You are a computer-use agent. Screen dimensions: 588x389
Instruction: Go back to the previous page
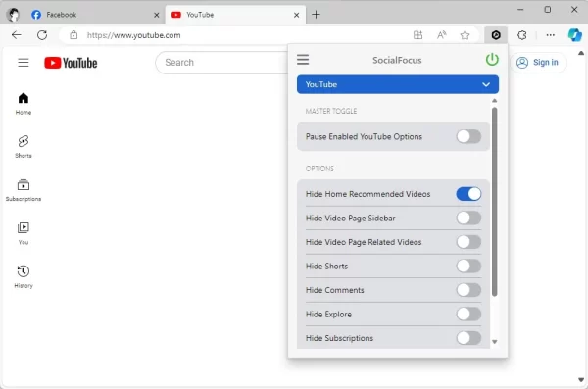[x=16, y=35]
